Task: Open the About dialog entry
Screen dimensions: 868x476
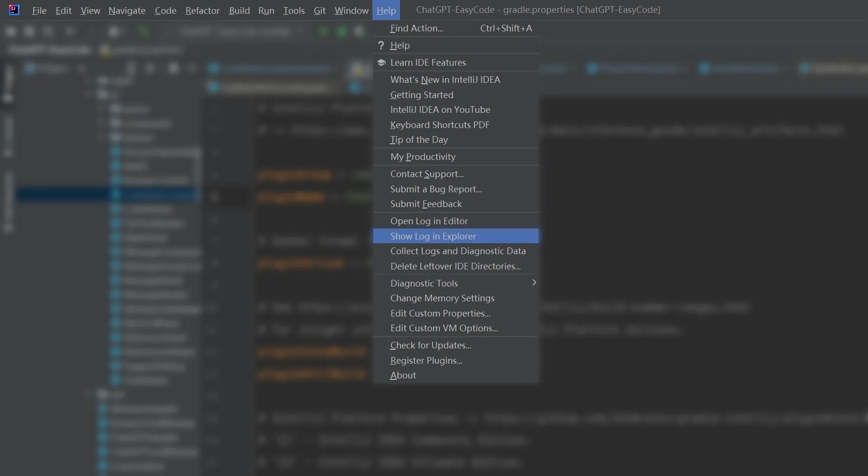Action: tap(456, 375)
